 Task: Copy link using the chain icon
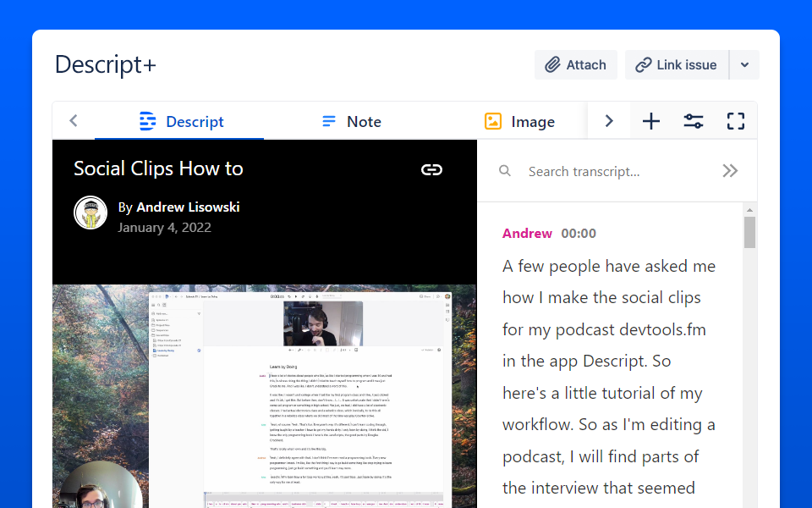pyautogui.click(x=431, y=170)
